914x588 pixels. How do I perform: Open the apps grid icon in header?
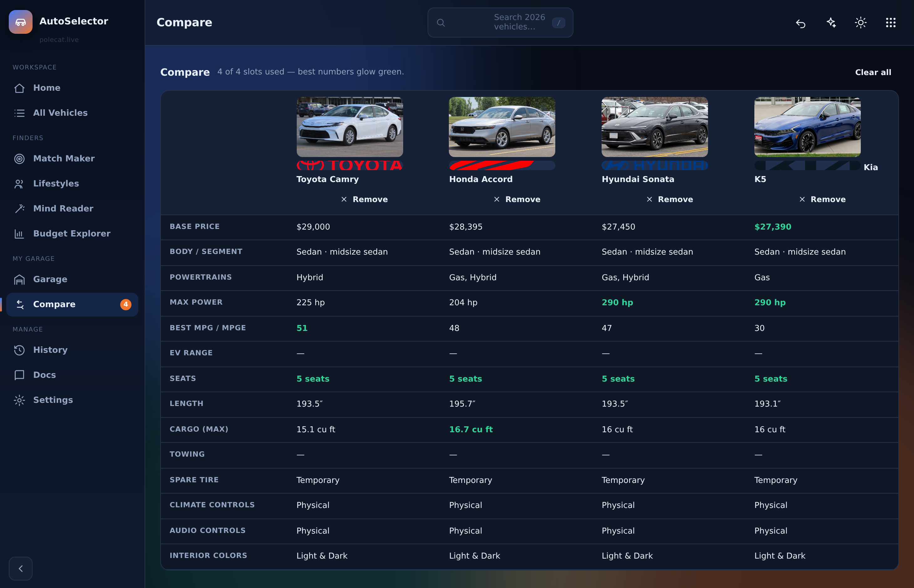[891, 23]
